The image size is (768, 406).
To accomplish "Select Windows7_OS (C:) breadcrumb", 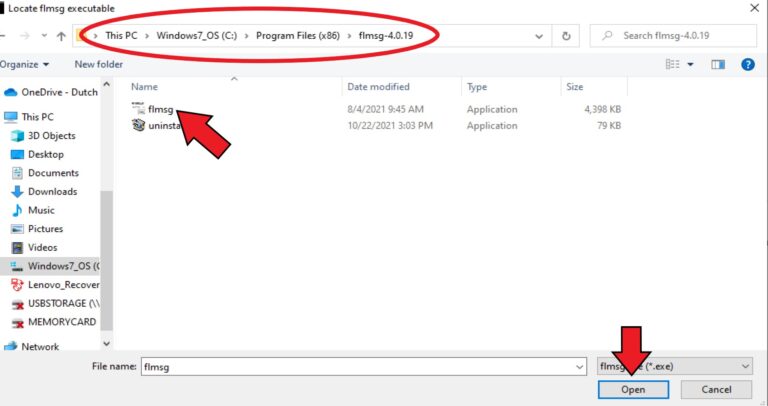I will click(x=196, y=35).
